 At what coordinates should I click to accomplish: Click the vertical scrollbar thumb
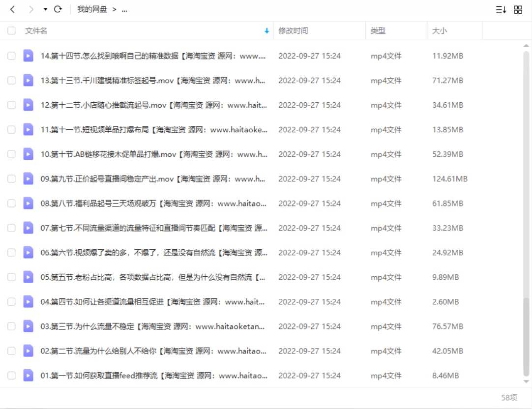[x=526, y=337]
